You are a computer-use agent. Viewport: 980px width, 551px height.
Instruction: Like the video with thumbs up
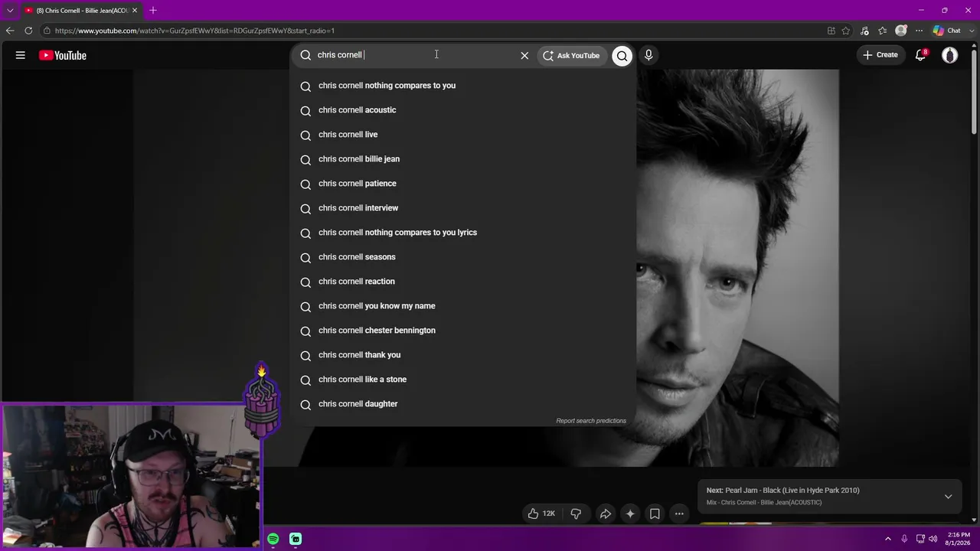[541, 514]
